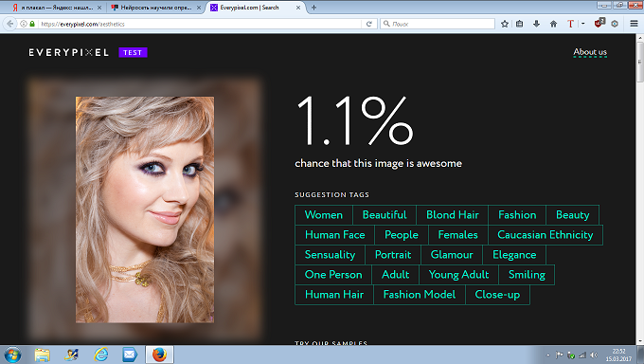The image size is (644, 364).
Task: Switch to the Yandex search results tab
Action: [x=57, y=8]
